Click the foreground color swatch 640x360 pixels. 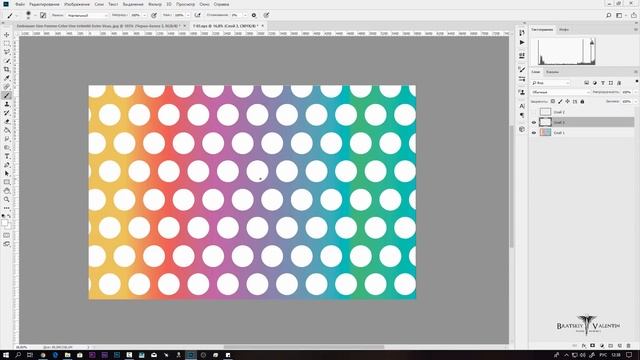click(x=5, y=223)
